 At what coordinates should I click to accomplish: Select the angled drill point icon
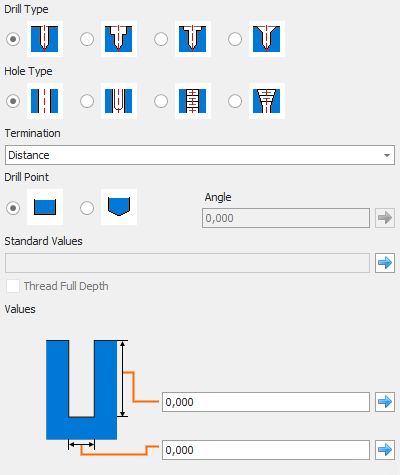coord(119,207)
